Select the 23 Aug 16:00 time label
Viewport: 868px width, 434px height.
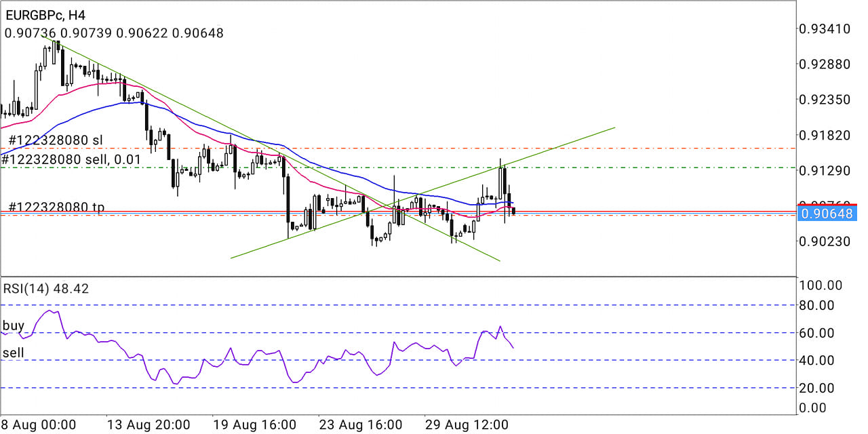point(360,425)
